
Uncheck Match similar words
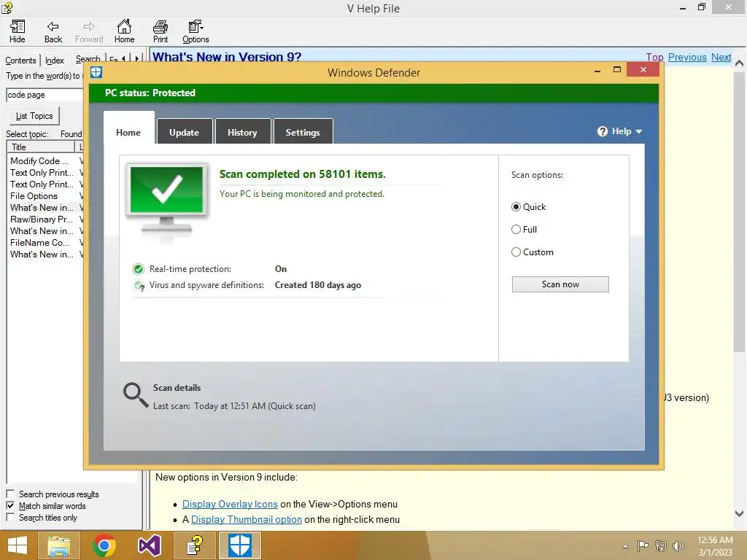(x=10, y=506)
